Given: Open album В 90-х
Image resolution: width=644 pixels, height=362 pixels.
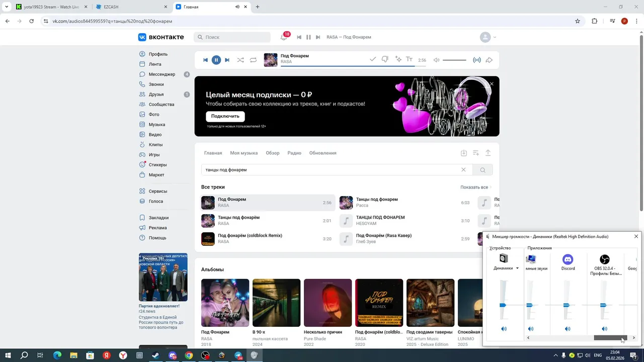Looking at the screenshot, I should pyautogui.click(x=276, y=303).
